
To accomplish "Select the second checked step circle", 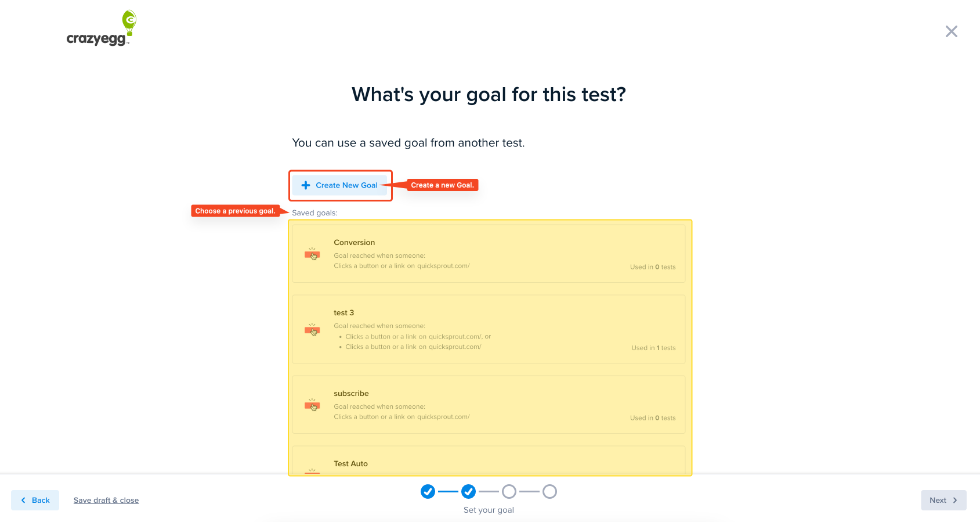I will coord(468,492).
